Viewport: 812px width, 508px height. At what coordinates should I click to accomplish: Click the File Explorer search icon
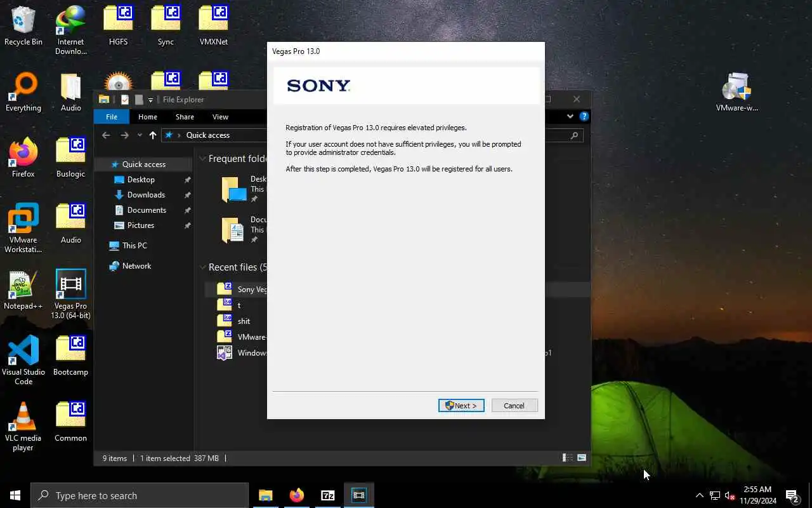pyautogui.click(x=574, y=135)
